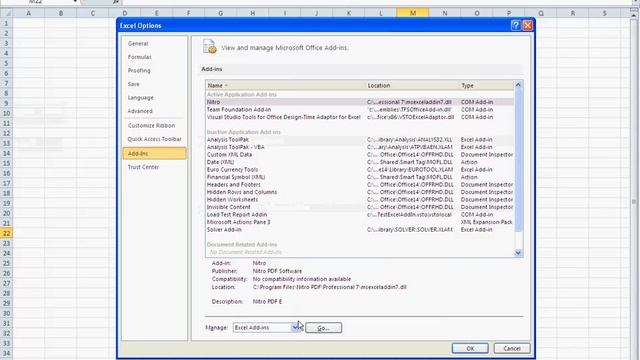Open the Advanced options category

click(x=140, y=111)
